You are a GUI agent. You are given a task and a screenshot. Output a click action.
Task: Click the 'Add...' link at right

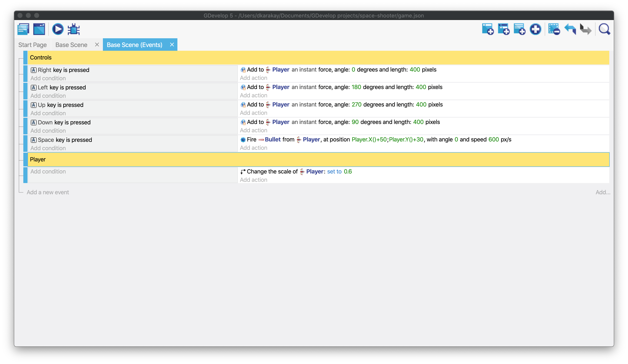pyautogui.click(x=603, y=192)
